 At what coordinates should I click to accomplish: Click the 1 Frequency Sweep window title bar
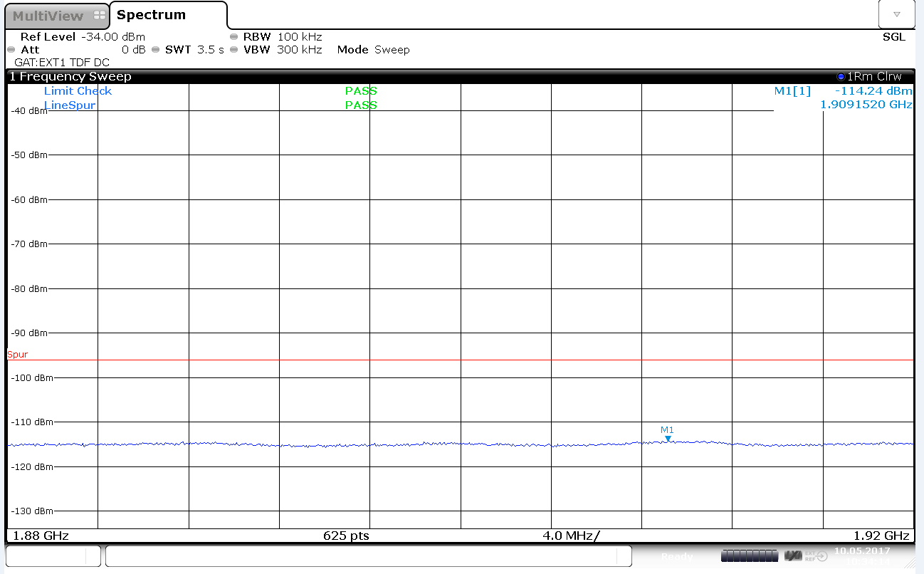click(71, 77)
